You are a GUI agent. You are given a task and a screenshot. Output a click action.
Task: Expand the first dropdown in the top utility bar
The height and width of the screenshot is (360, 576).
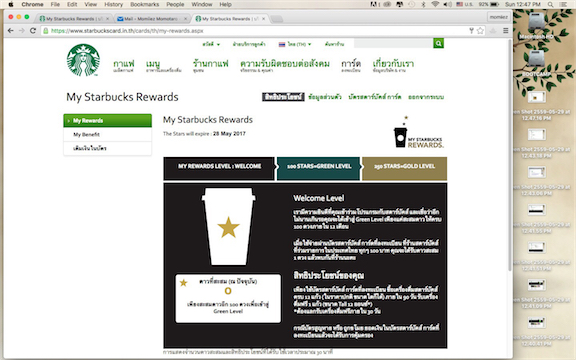(211, 44)
